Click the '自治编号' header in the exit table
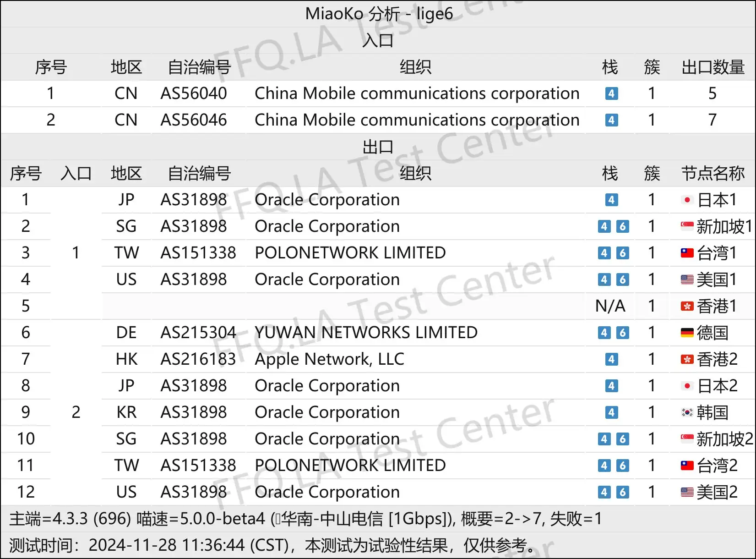 pos(199,173)
